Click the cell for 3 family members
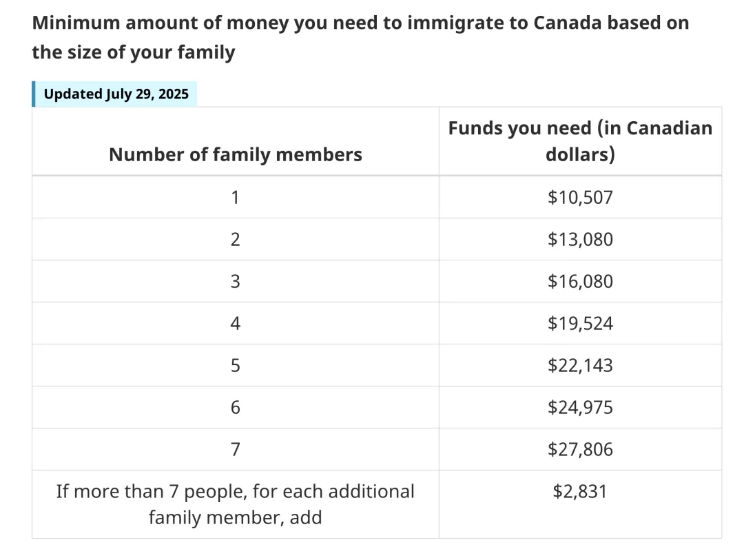The width and height of the screenshot is (744, 560). [235, 282]
